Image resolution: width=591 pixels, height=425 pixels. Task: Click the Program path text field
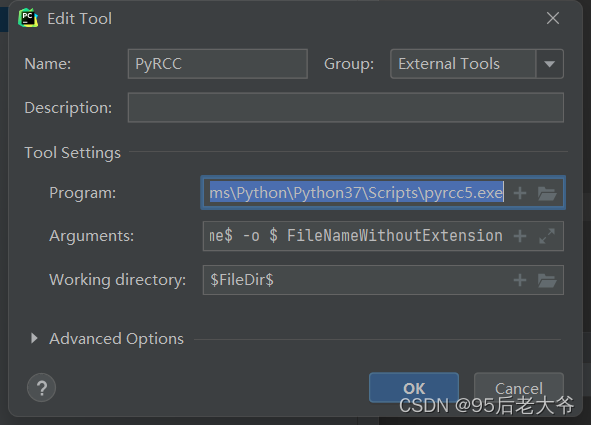(356, 193)
